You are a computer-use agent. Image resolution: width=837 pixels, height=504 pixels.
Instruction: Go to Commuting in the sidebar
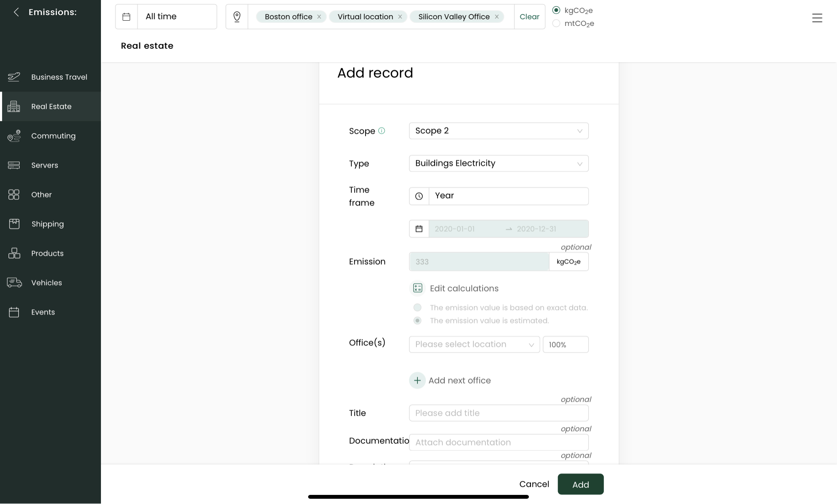click(53, 136)
